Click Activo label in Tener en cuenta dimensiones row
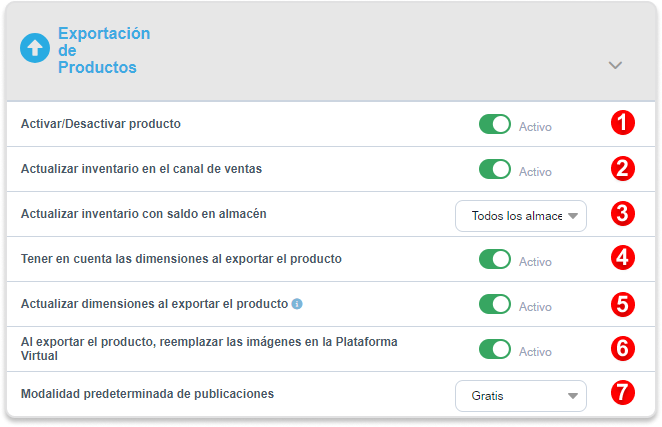This screenshot has width=662, height=427. [x=535, y=262]
